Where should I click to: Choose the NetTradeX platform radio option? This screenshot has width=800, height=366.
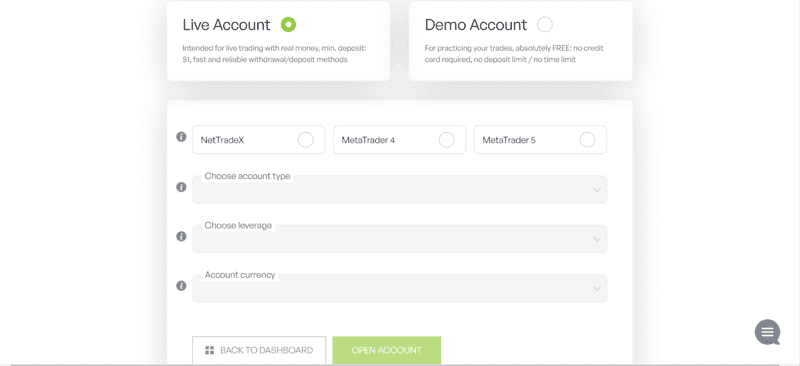pyautogui.click(x=306, y=140)
